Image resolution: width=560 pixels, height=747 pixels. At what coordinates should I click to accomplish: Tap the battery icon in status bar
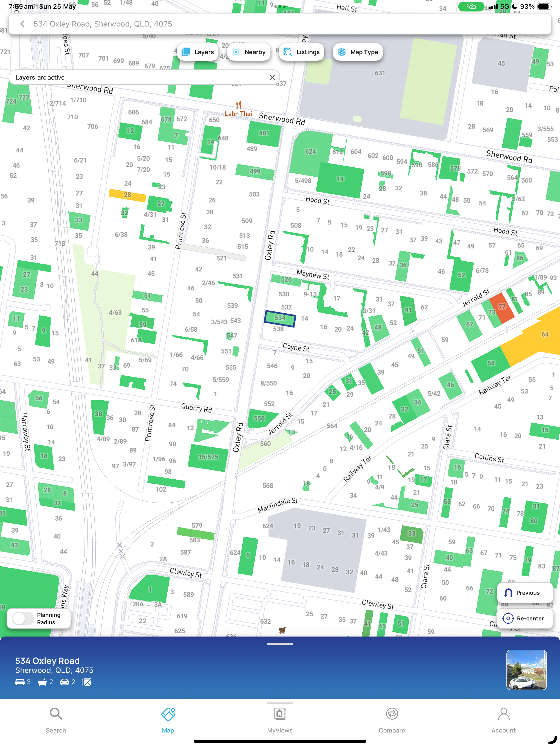(544, 6)
